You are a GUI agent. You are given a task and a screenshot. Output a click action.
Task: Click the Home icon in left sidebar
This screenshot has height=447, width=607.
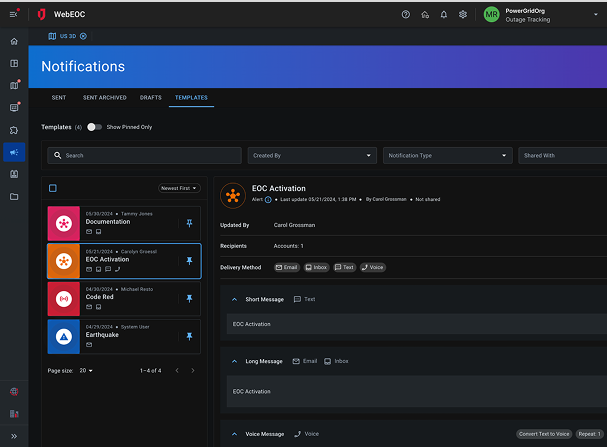(14, 41)
